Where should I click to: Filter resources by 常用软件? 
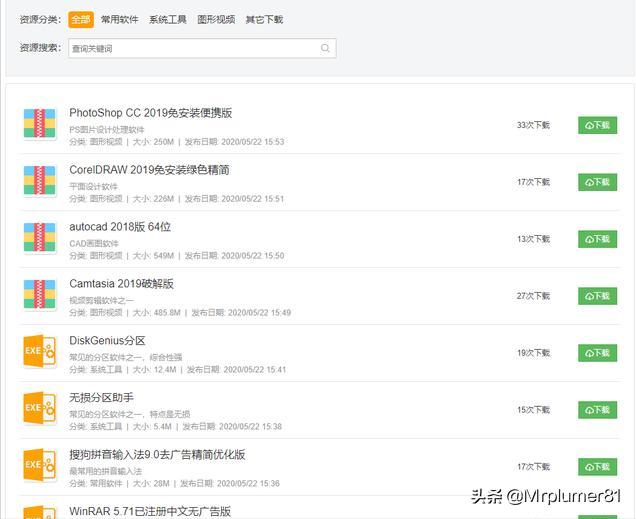(120, 19)
